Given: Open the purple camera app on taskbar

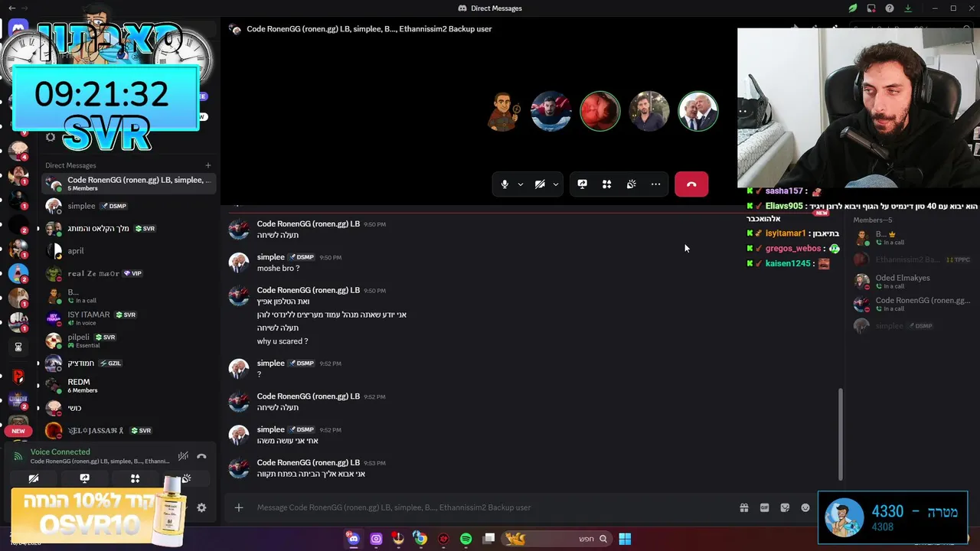Looking at the screenshot, I should pyautogui.click(x=376, y=539).
